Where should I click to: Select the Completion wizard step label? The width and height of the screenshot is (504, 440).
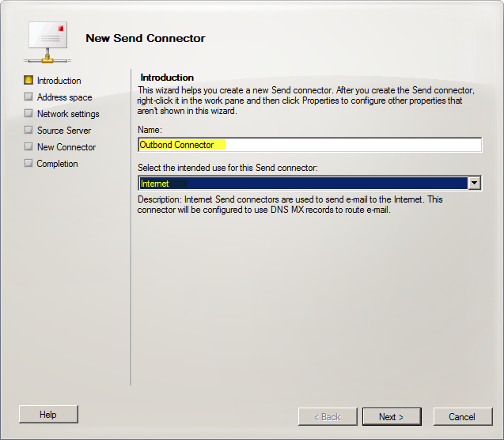coord(57,164)
